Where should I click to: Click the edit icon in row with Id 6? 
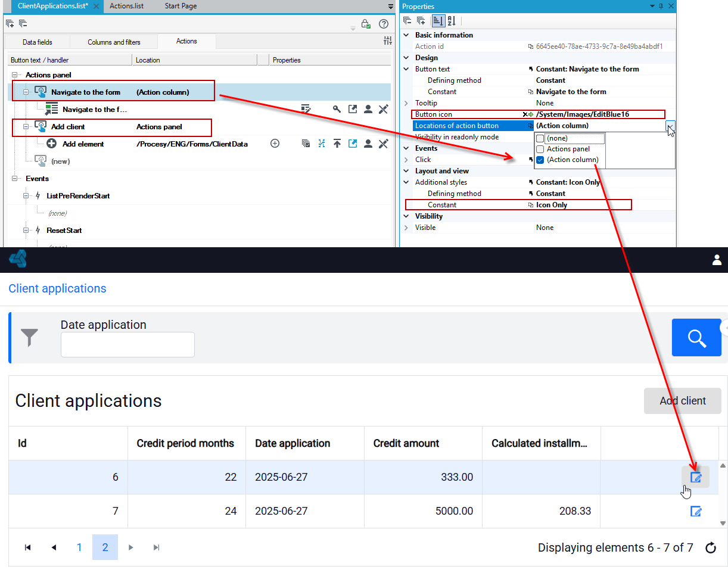[x=695, y=477]
